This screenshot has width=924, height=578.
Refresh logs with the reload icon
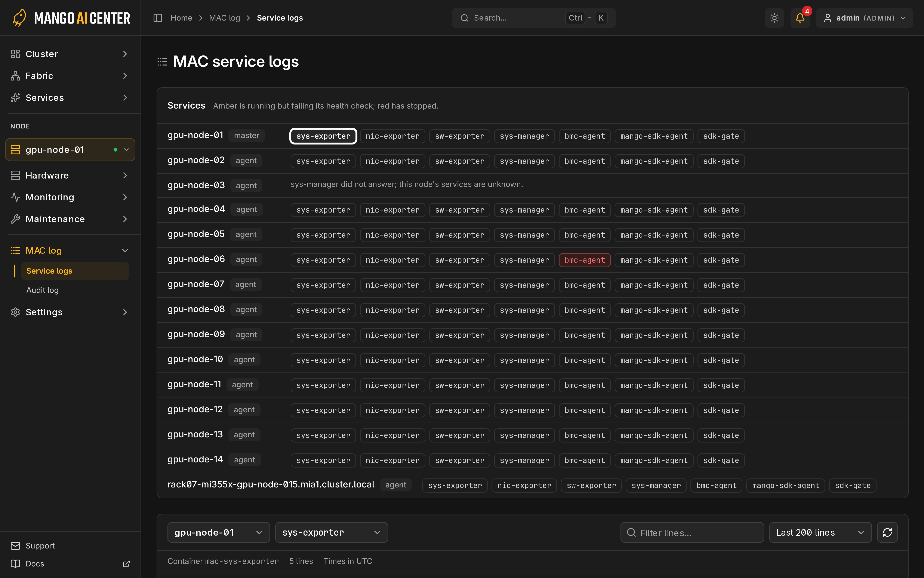[887, 532]
